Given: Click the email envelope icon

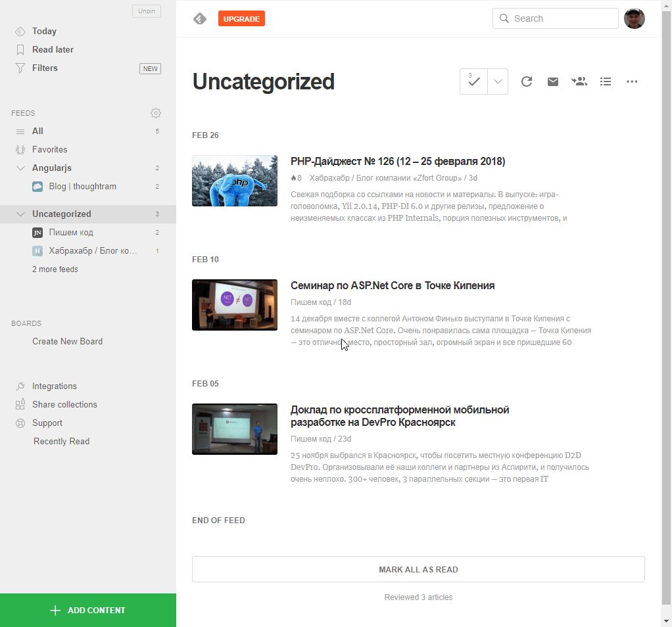Looking at the screenshot, I should [553, 81].
